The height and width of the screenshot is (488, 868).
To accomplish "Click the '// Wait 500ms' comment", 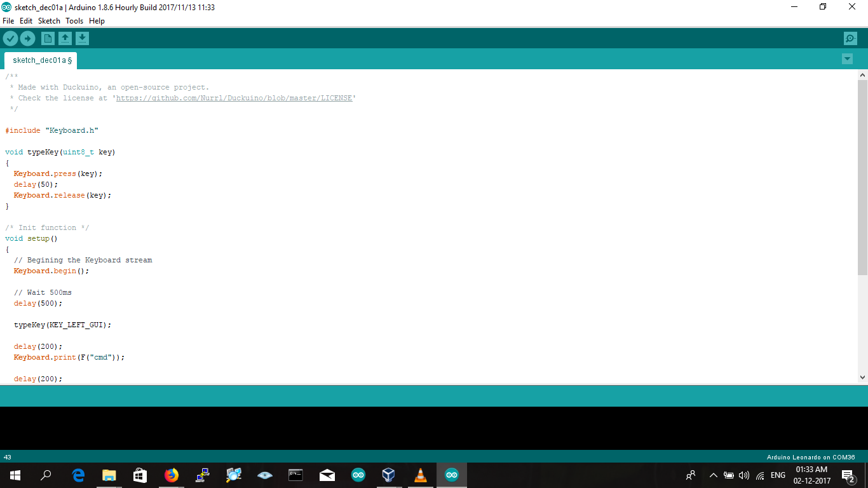I will [43, 292].
